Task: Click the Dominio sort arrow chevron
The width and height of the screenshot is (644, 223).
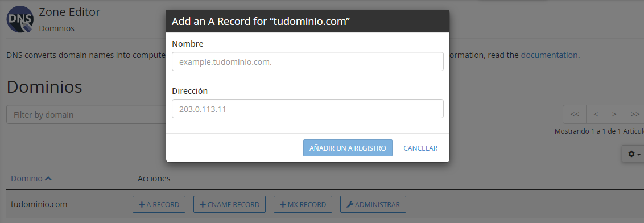Action: click(48, 179)
